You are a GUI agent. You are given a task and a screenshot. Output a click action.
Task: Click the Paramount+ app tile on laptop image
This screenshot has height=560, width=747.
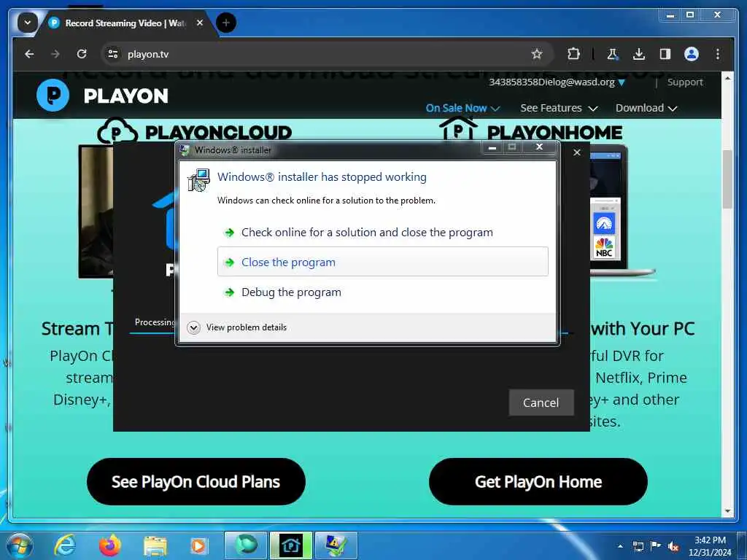[604, 223]
